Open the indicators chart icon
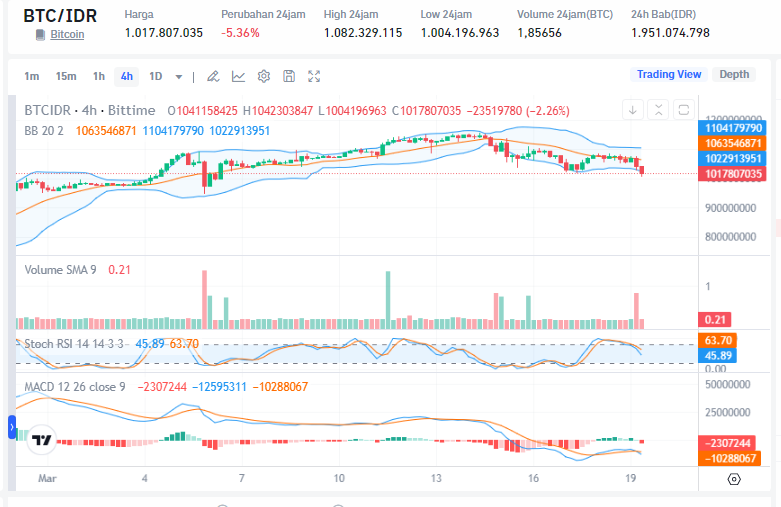 [238, 76]
